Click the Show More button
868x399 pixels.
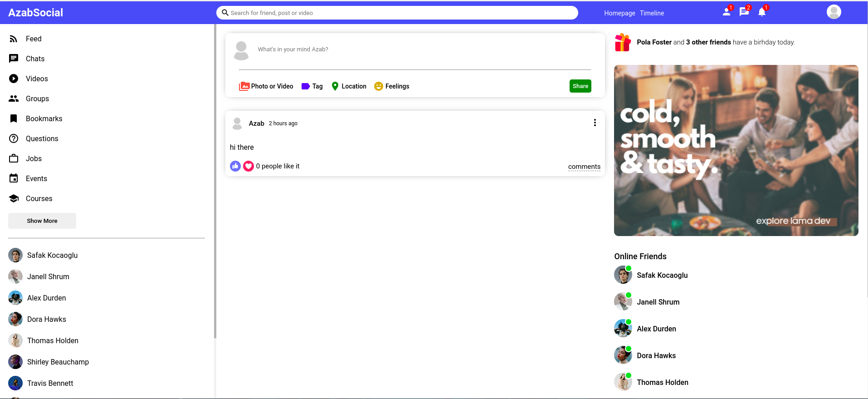pyautogui.click(x=42, y=221)
